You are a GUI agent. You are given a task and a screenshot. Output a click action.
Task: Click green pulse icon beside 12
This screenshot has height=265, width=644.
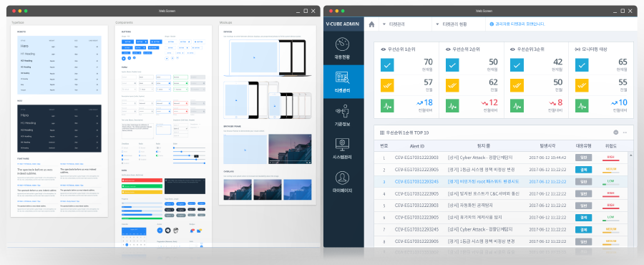click(x=452, y=105)
